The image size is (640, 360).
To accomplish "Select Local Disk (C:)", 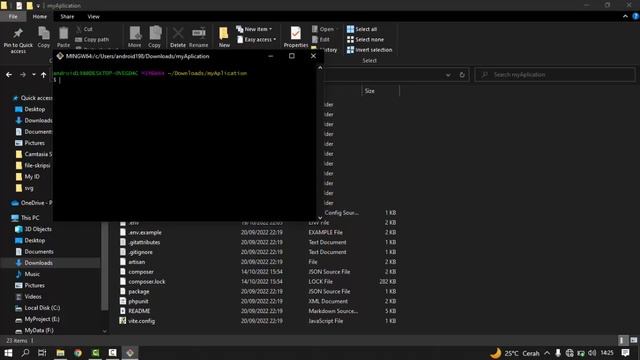I will (x=38, y=308).
